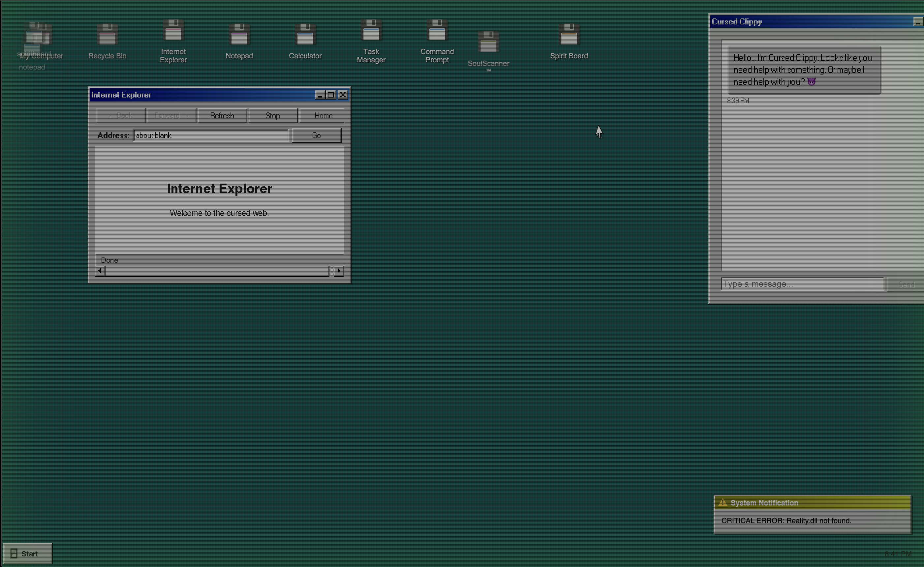Open the Calculator desktop icon

coord(305,41)
